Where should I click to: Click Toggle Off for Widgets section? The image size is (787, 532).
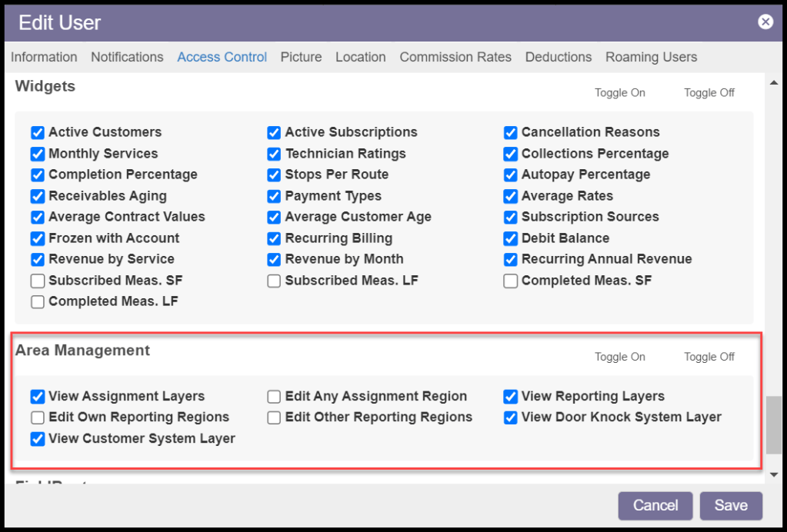coord(709,92)
